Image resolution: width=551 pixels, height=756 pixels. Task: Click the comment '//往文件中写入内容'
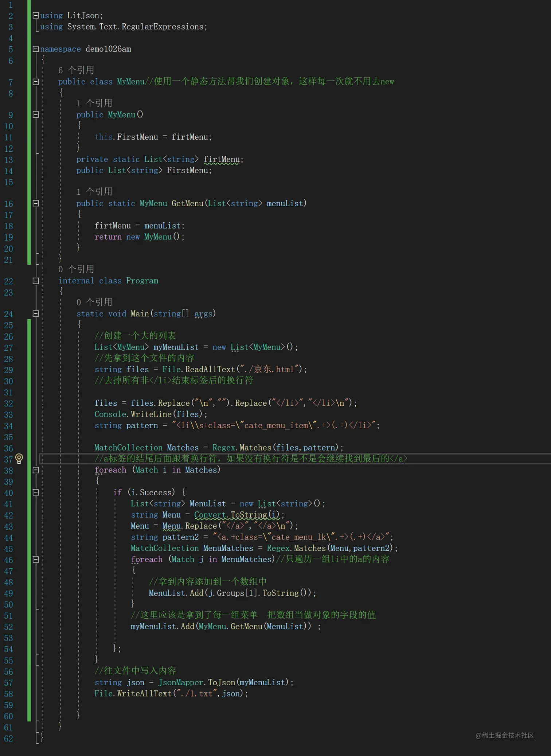pos(135,671)
